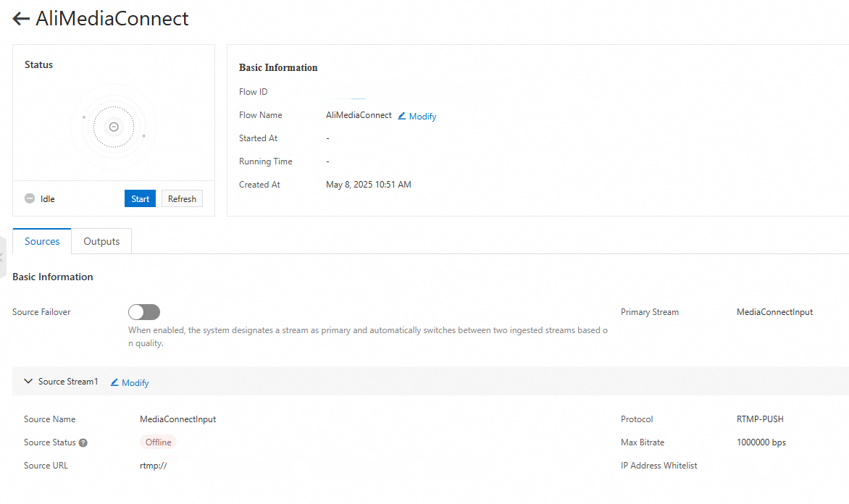The image size is (849, 504).
Task: Click the Source Failover description text
Action: (368, 337)
